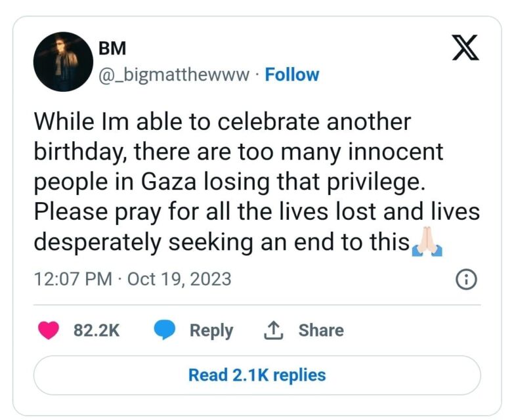Follow the @_bigmatthewww account

291,75
